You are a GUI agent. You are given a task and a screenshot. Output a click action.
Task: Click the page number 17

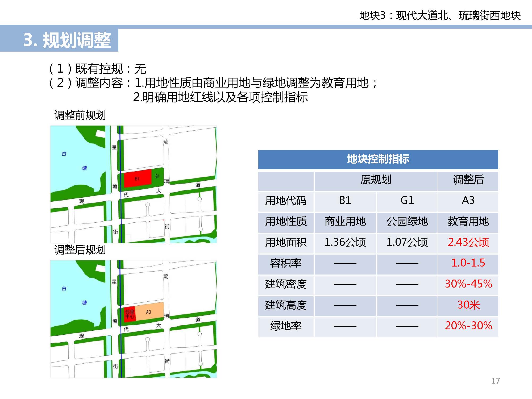click(x=495, y=381)
